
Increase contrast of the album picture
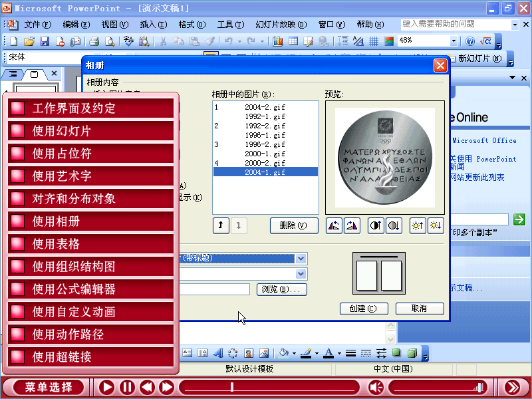pyautogui.click(x=376, y=225)
